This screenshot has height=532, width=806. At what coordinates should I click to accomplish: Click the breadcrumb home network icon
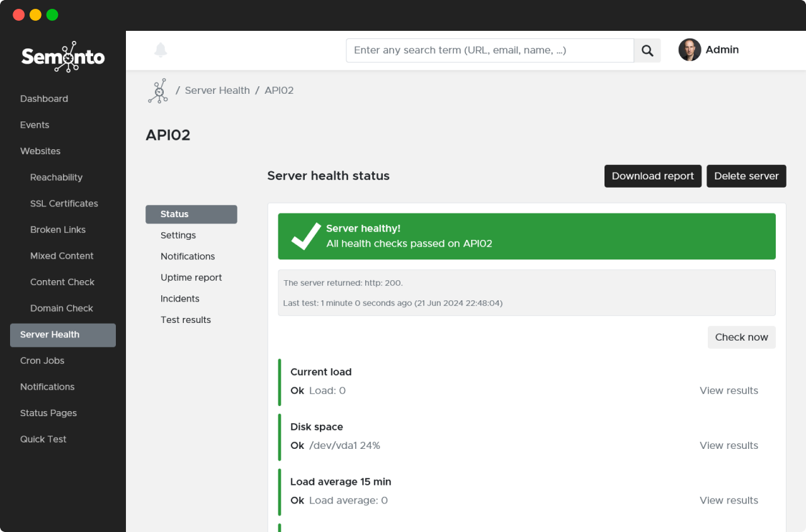tap(158, 91)
